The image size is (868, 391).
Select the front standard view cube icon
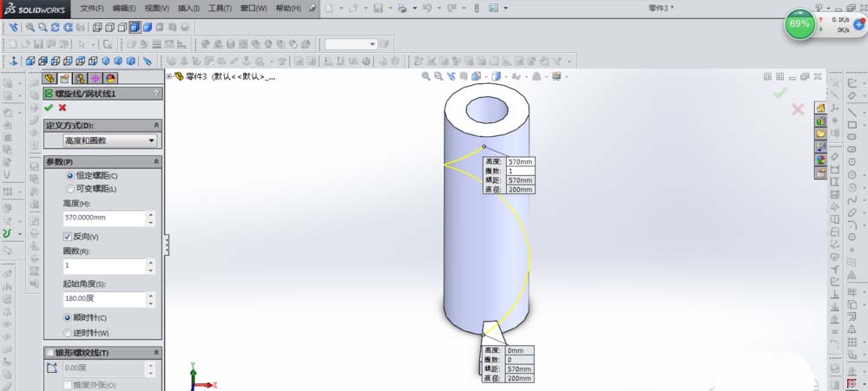point(30,61)
